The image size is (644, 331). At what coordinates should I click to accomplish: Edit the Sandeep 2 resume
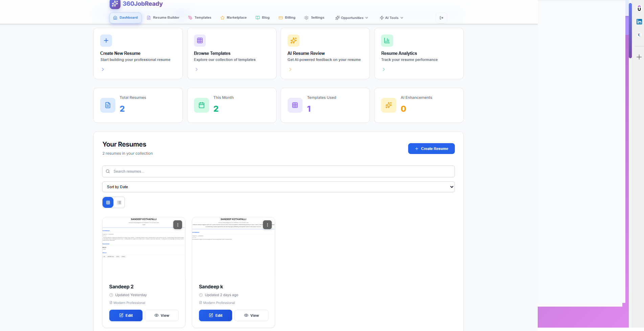point(126,315)
